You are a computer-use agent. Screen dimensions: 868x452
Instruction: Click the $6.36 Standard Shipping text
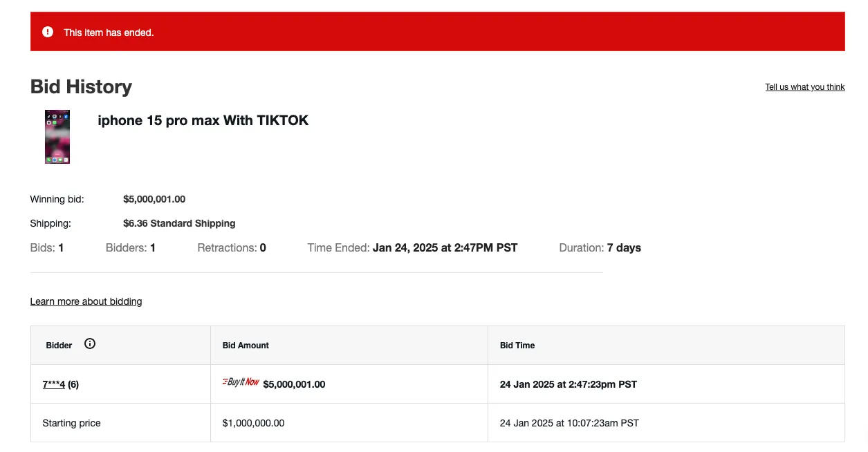[179, 223]
